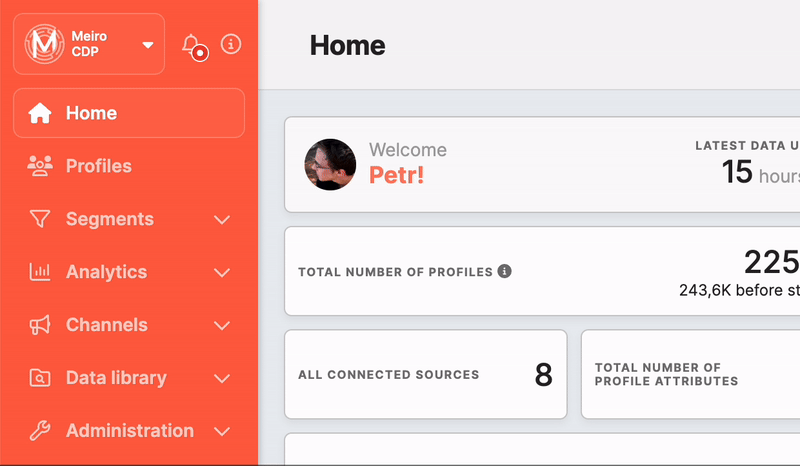The height and width of the screenshot is (466, 800).
Task: Go to the Profiles menu item
Action: coord(99,166)
